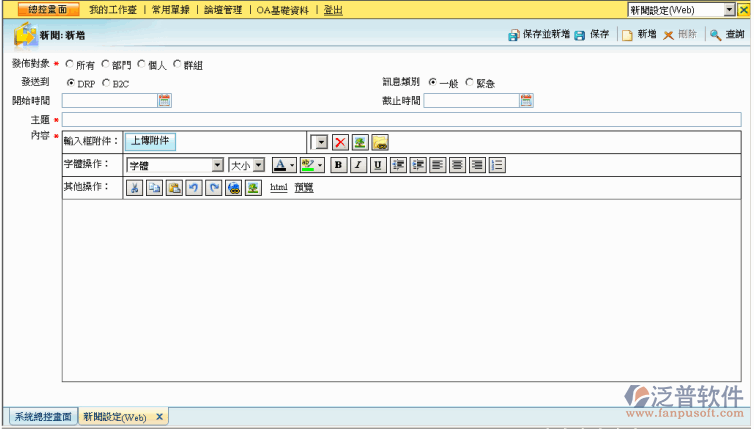Open the start time calendar picker
The image size is (754, 429).
(x=165, y=100)
